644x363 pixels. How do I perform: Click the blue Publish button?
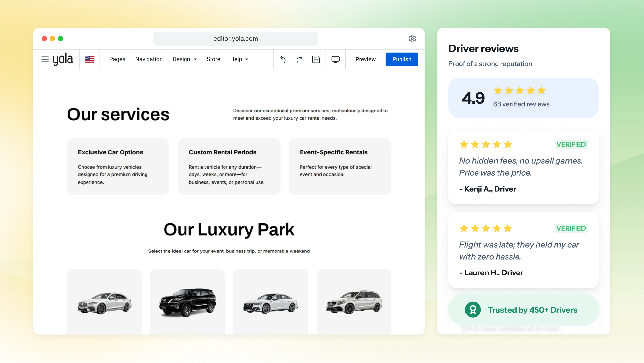pos(402,59)
